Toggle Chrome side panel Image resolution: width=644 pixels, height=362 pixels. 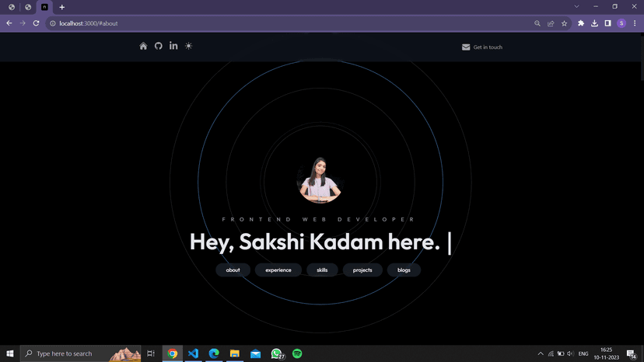[x=607, y=23]
